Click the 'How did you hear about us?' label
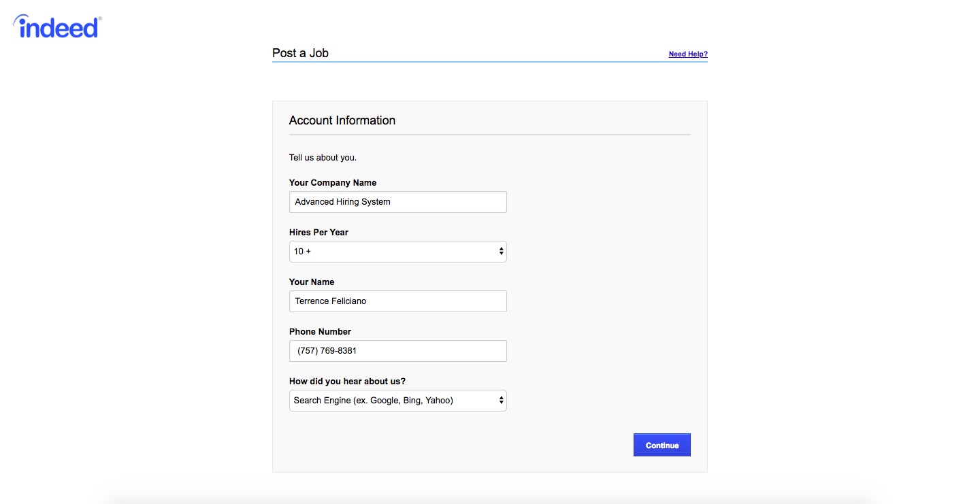The image size is (980, 504). point(347,382)
